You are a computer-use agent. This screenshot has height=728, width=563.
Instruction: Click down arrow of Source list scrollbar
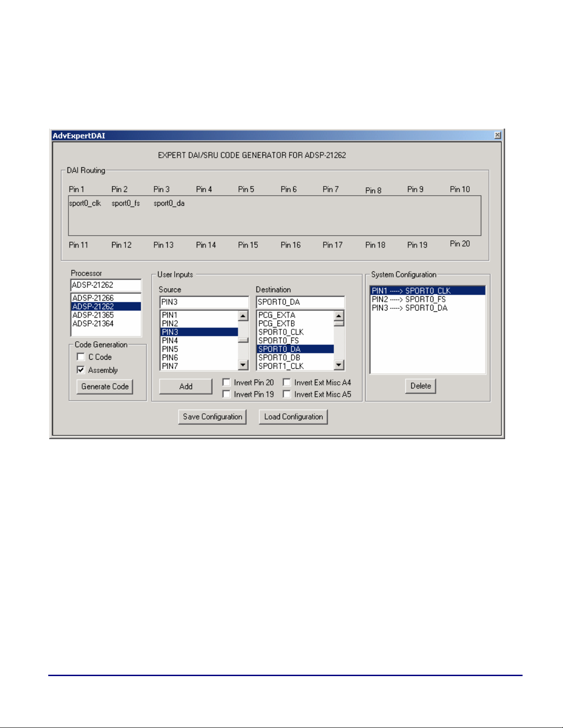click(x=244, y=365)
